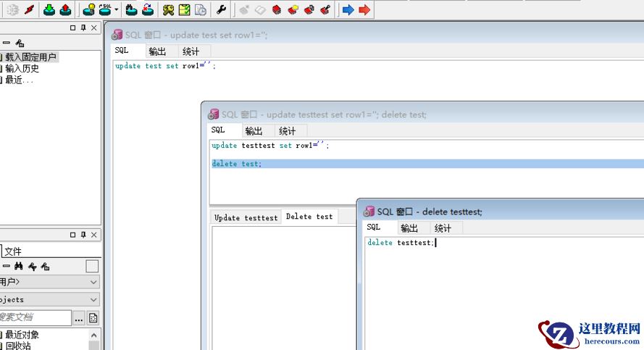Click the binoculars find icon in object browser

point(19,267)
